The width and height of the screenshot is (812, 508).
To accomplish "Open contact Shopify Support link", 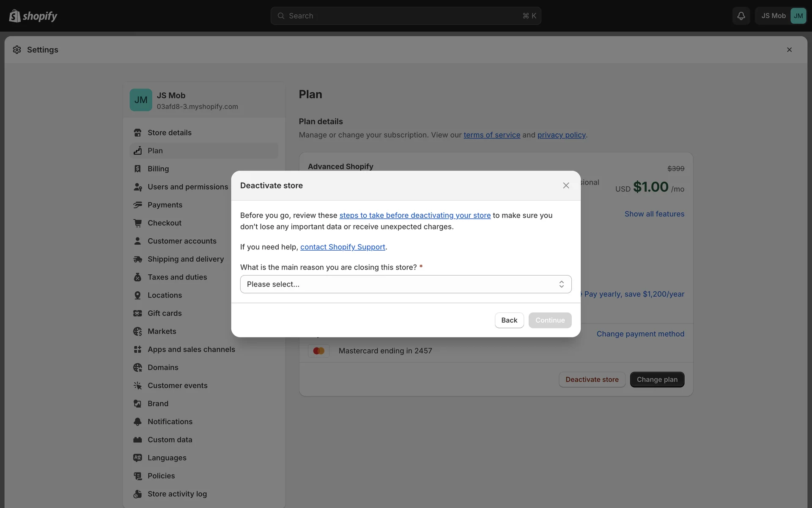I will pyautogui.click(x=343, y=247).
